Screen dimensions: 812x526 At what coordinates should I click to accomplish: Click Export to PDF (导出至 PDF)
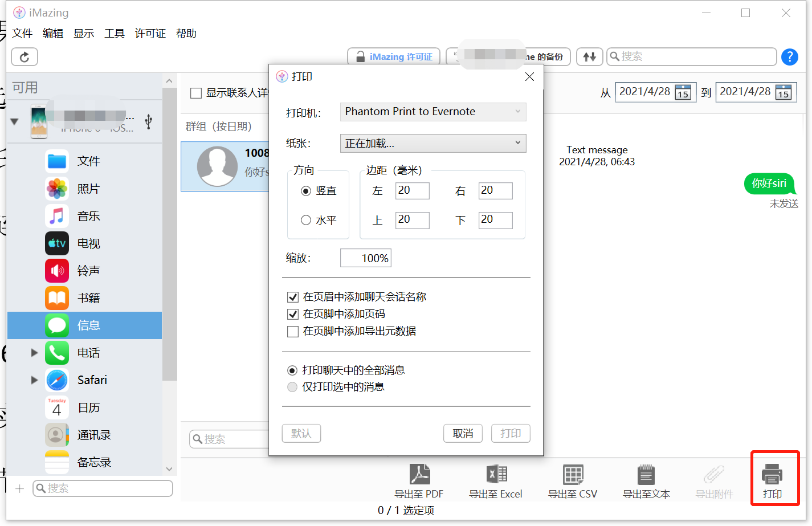coord(419,482)
